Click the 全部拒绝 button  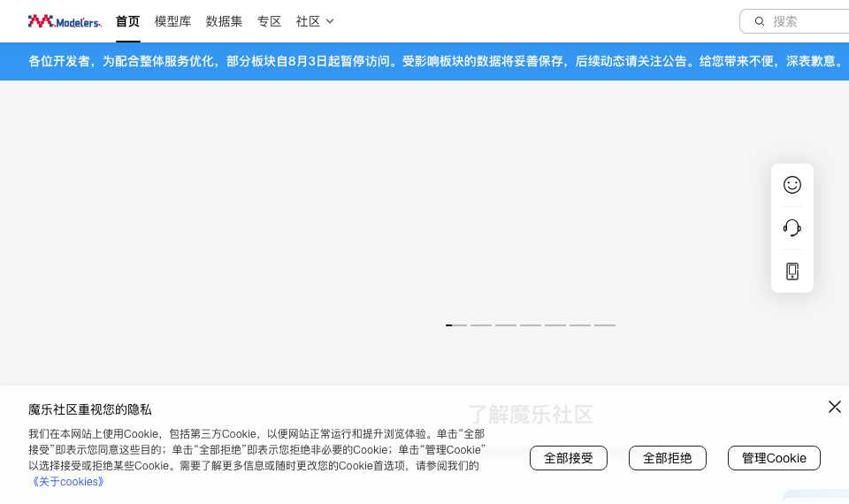[668, 458]
